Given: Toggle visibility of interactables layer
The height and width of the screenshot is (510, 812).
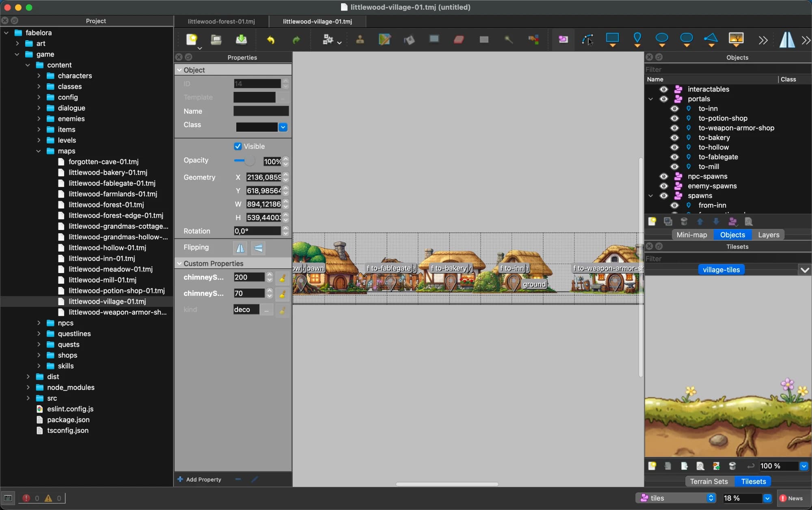Looking at the screenshot, I should (664, 89).
